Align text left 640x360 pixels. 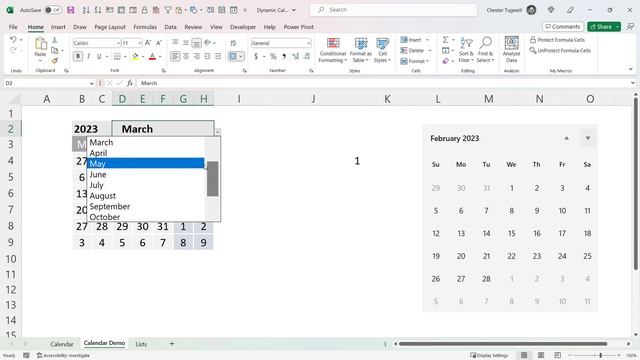pyautogui.click(x=175, y=56)
